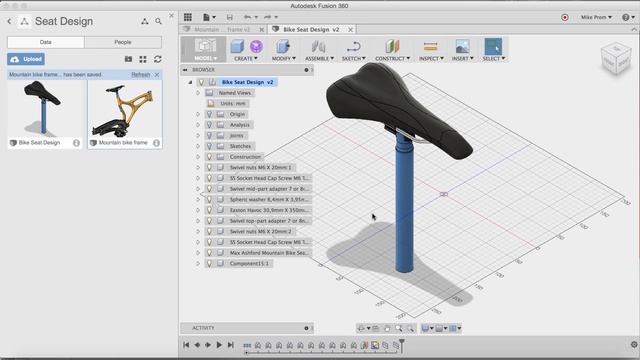
Task: Toggle visibility of the Sketches folder
Action: coord(209,146)
